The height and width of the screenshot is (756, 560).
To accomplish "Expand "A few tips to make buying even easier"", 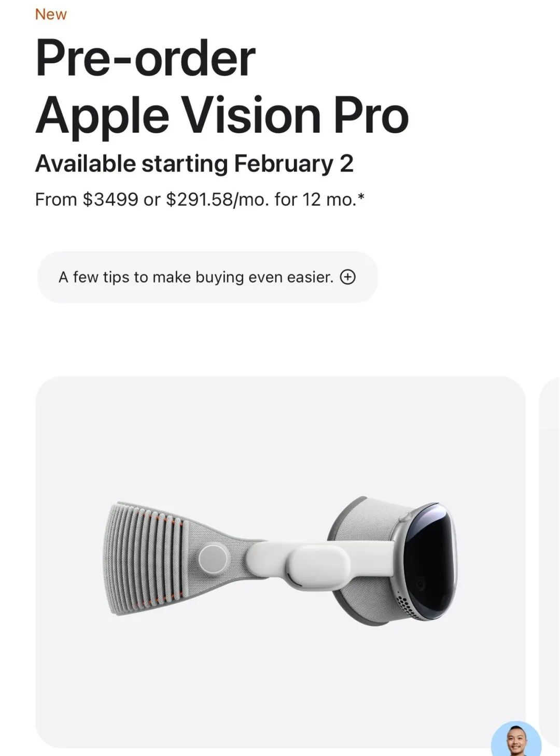I will 196,277.
